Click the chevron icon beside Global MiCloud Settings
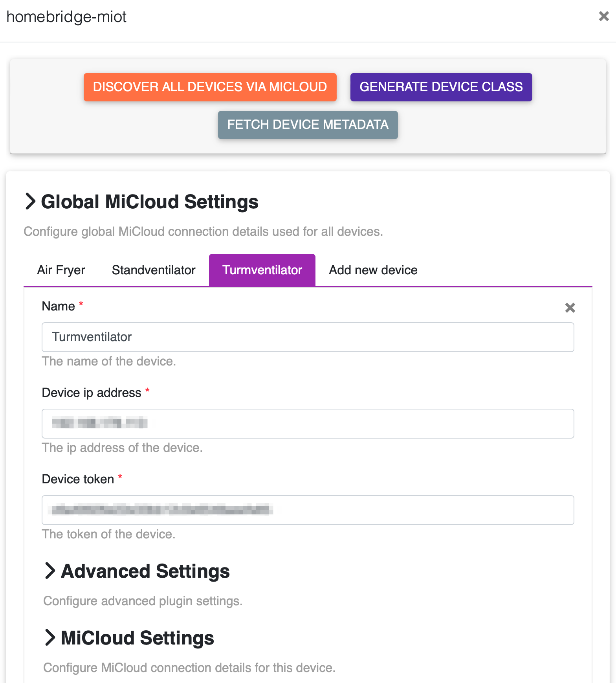This screenshot has width=616, height=683. click(30, 202)
